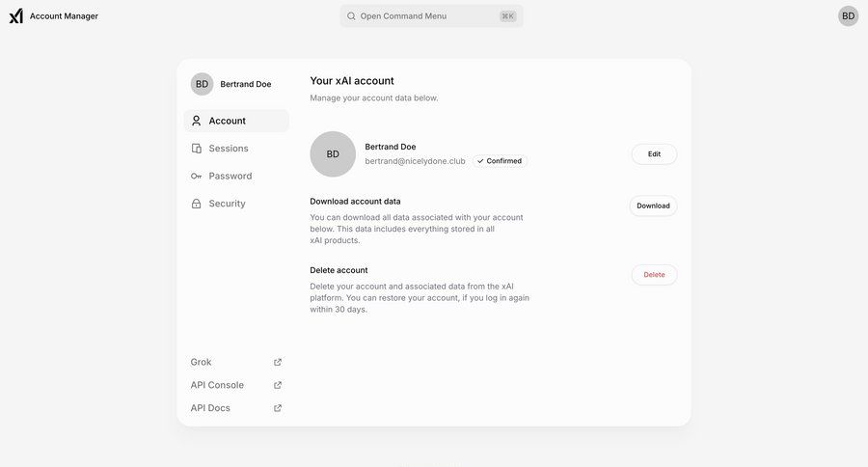Click Bertrand Doe name above the email
The width and height of the screenshot is (868, 467).
(391, 147)
